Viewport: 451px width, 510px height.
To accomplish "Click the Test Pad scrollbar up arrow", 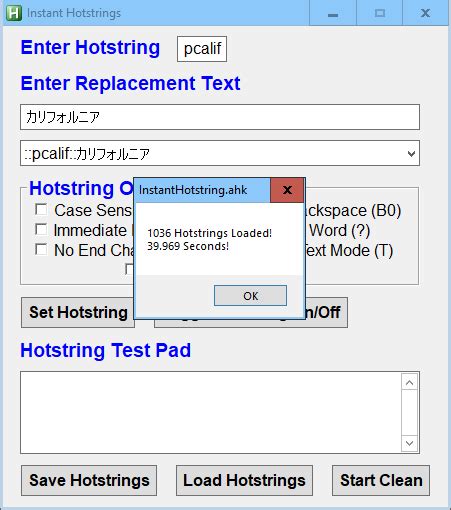I will [x=410, y=382].
